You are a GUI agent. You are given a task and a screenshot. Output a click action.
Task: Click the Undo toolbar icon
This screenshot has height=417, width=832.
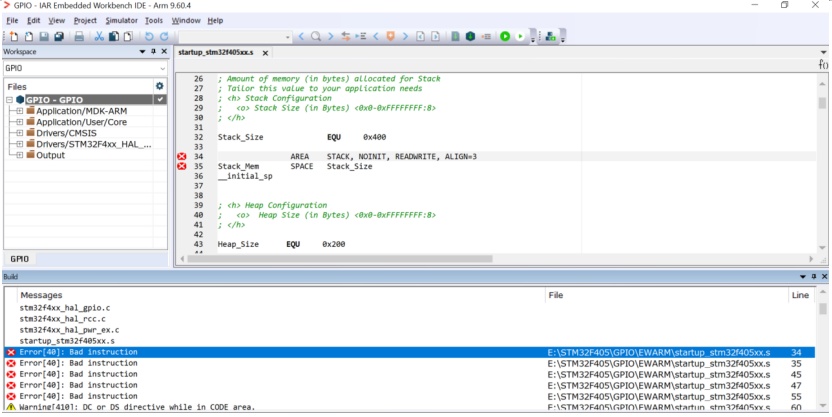coord(150,37)
